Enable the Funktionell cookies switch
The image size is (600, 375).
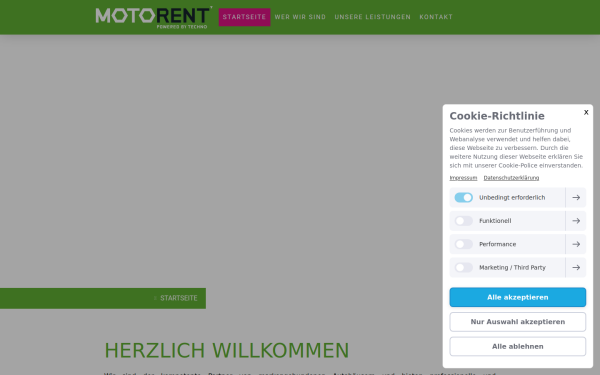pyautogui.click(x=463, y=221)
